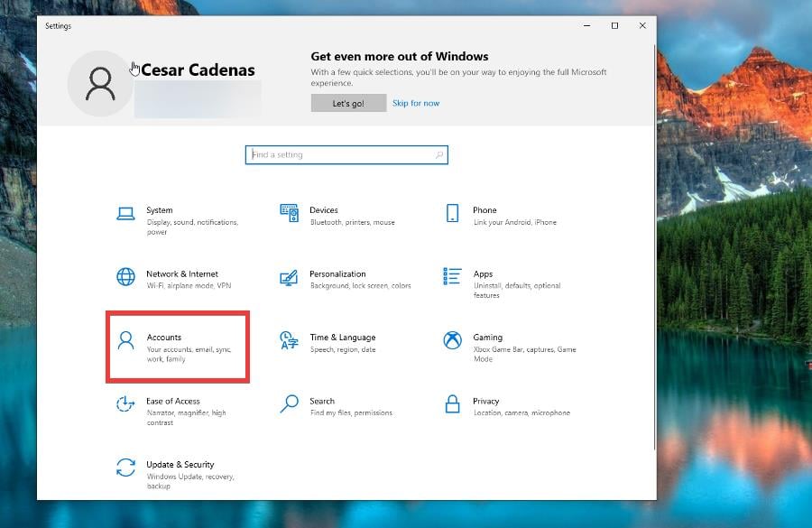812x528 pixels.
Task: Click 'Xbox Game Bar, captures, Game Mode' text
Action: click(524, 354)
